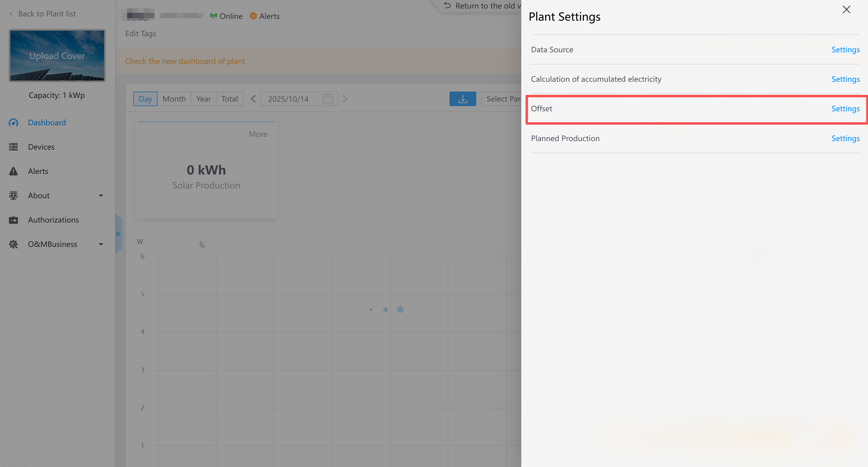Open Data Source settings link
The image size is (868, 467).
tap(845, 50)
